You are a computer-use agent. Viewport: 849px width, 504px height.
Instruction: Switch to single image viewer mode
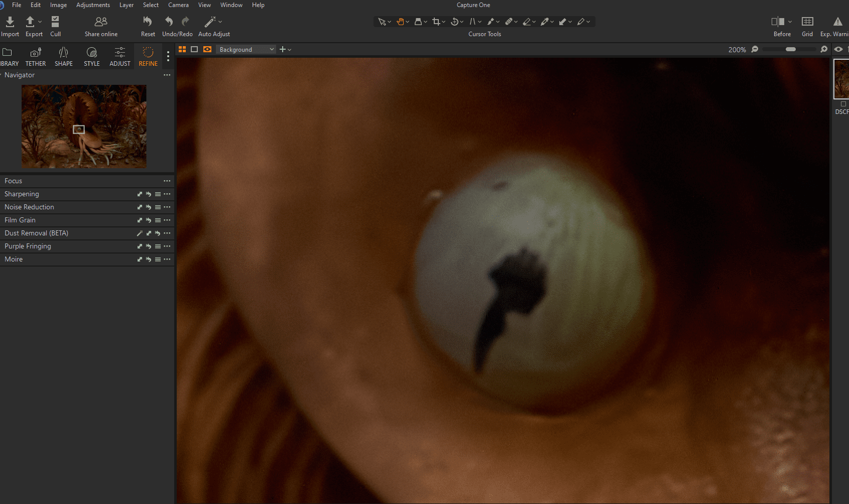point(194,49)
